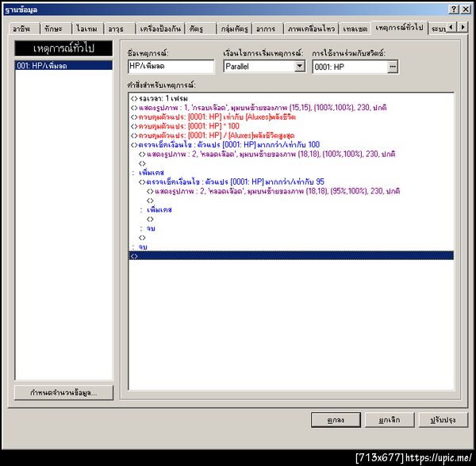The width and height of the screenshot is (476, 466).
Task: Select the อาวุธ tab
Action: pos(120,29)
